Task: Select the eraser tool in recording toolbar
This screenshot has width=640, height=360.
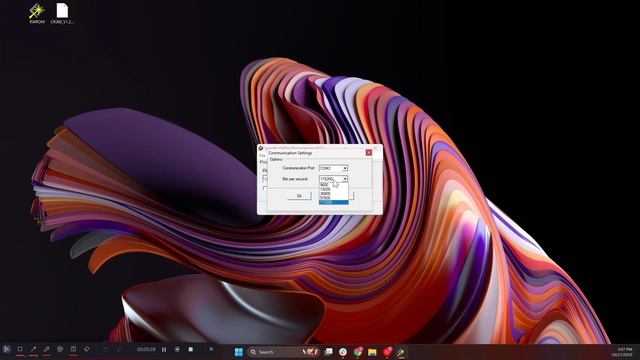Action: (x=87, y=349)
